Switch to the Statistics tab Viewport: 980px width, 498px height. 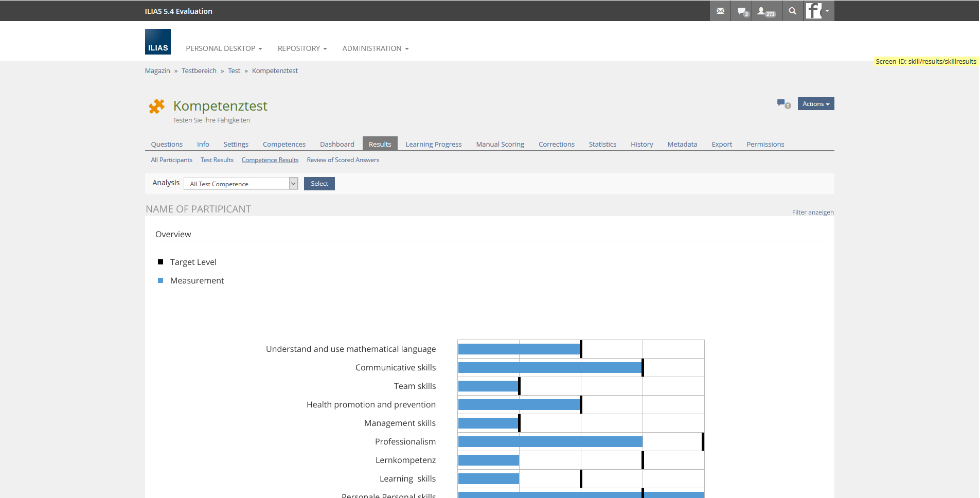click(602, 145)
